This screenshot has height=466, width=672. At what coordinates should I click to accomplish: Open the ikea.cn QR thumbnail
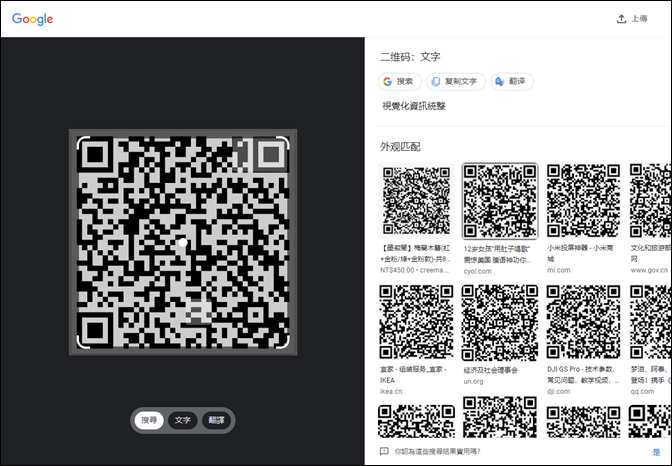click(x=416, y=322)
